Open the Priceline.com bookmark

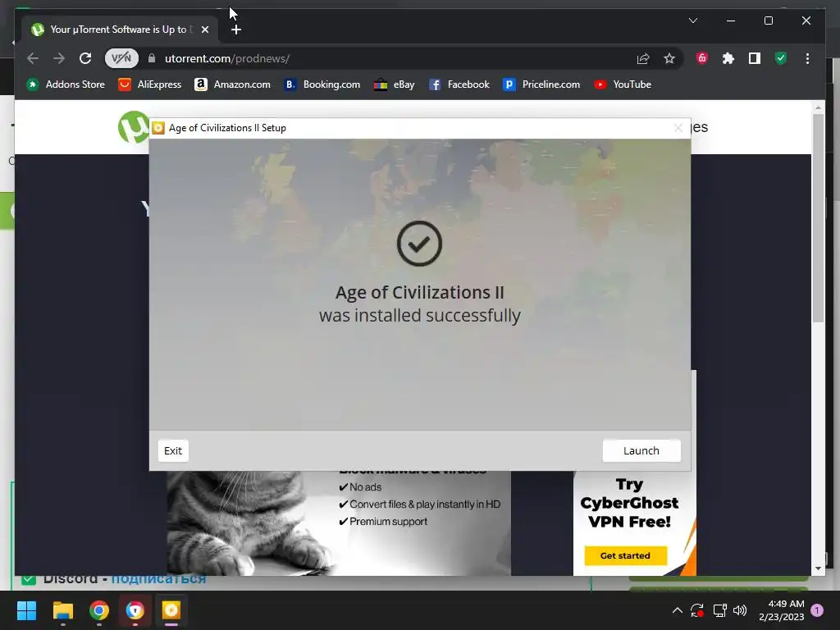(541, 84)
